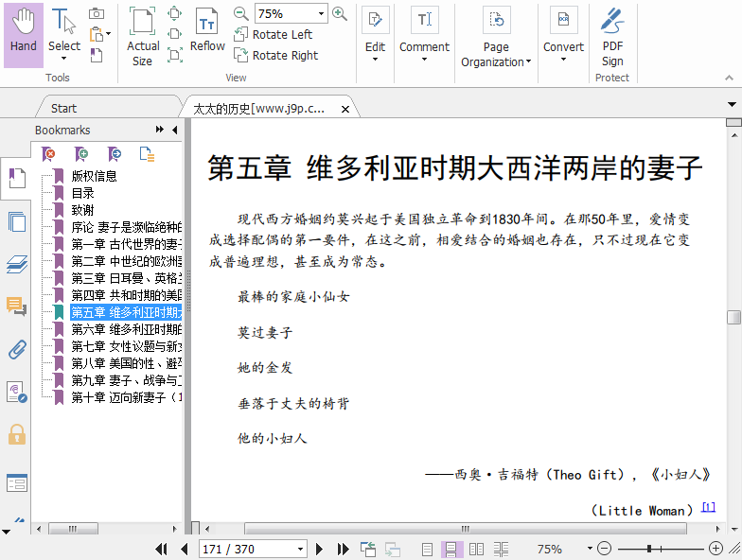Go to the 第一章 bookmark
The image size is (742, 560).
tap(127, 244)
